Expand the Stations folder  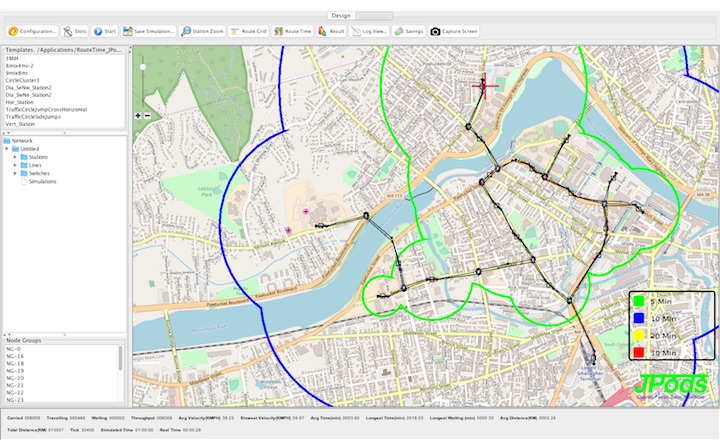pyautogui.click(x=17, y=157)
